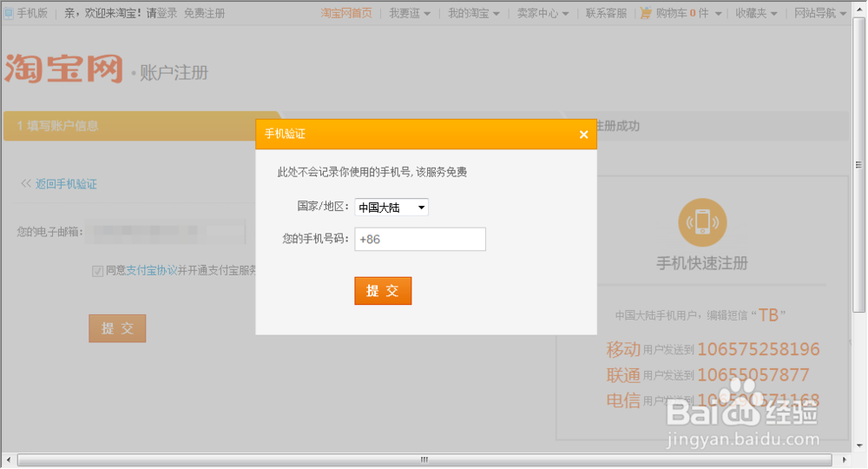Select step tab 1 填写账户信息

pos(141,126)
